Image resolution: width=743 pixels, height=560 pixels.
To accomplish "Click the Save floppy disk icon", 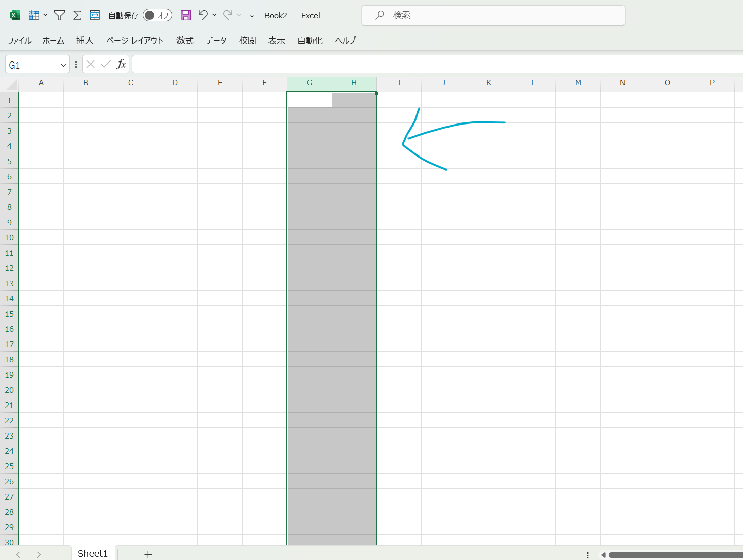I will point(186,15).
